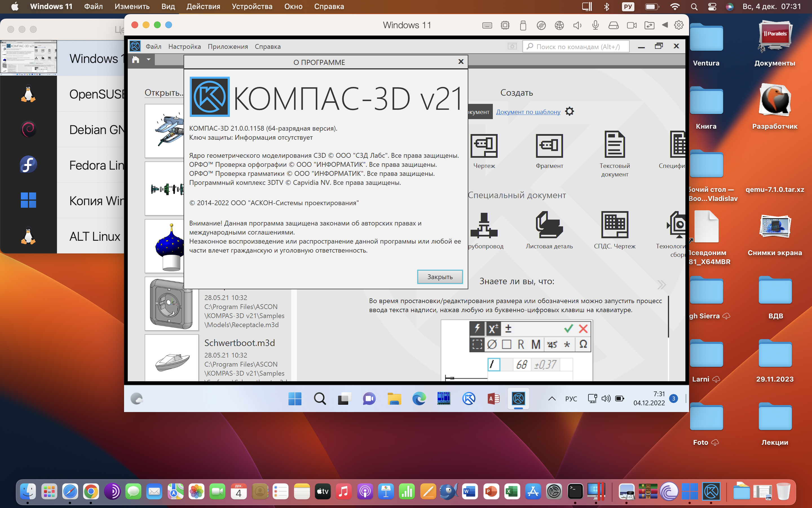Open Windows Start button in taskbar
Viewport: 812px width, 508px height.
click(x=295, y=399)
